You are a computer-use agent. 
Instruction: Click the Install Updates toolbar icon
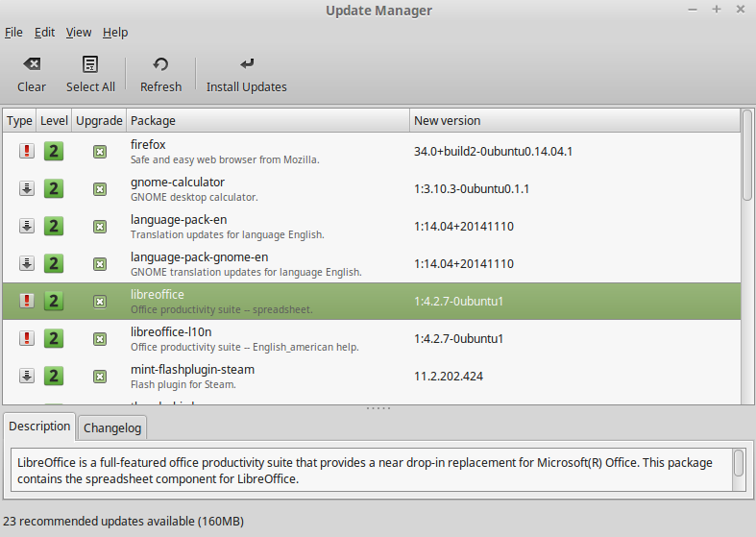(x=247, y=64)
